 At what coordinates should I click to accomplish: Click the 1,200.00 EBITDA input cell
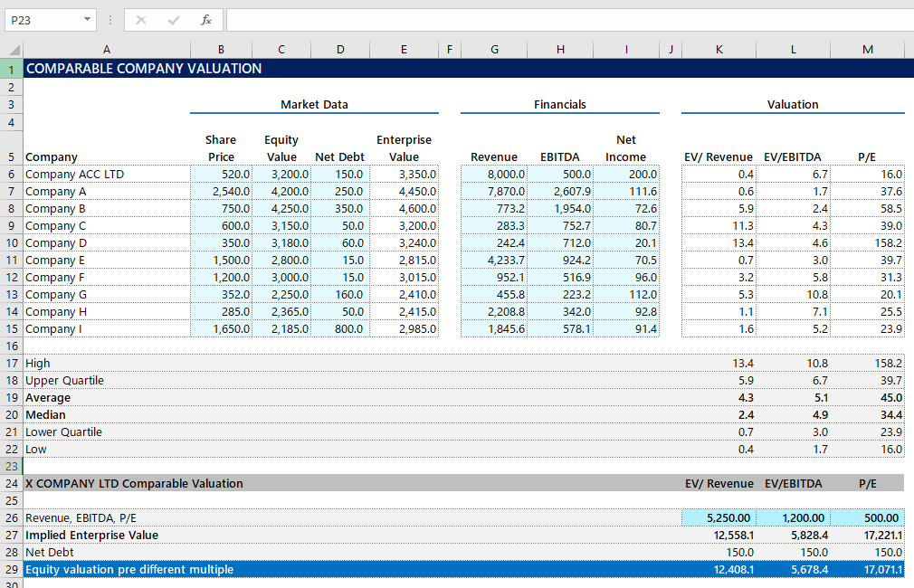coord(793,518)
